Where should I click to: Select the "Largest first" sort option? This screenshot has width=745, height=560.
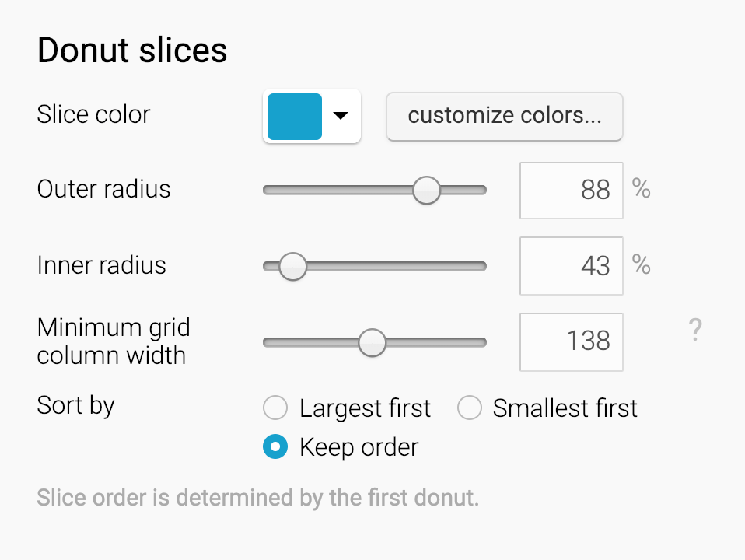click(275, 408)
